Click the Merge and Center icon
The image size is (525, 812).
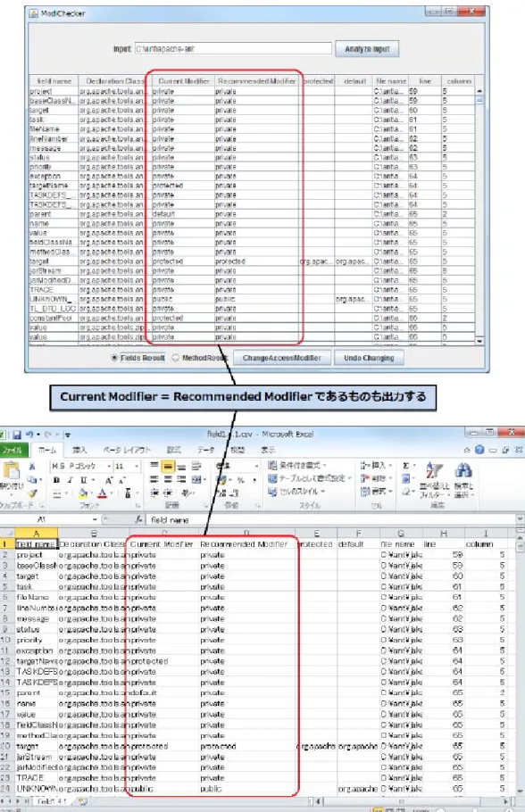196,480
